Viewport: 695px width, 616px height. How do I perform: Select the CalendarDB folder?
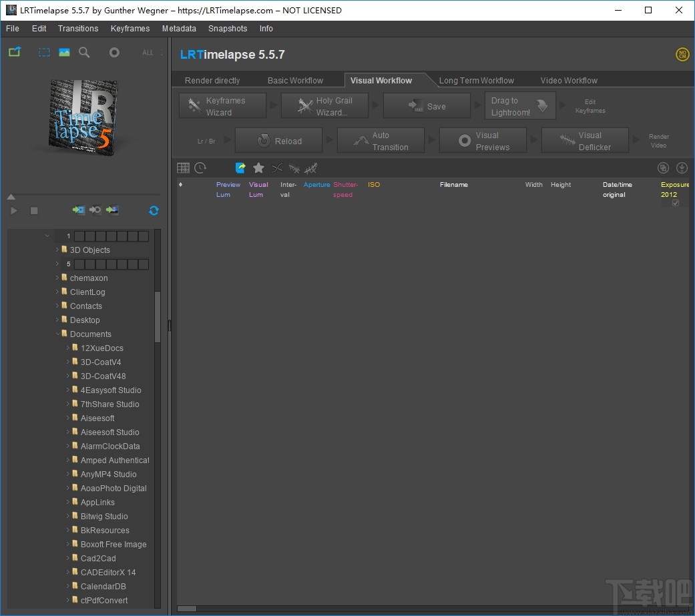103,587
